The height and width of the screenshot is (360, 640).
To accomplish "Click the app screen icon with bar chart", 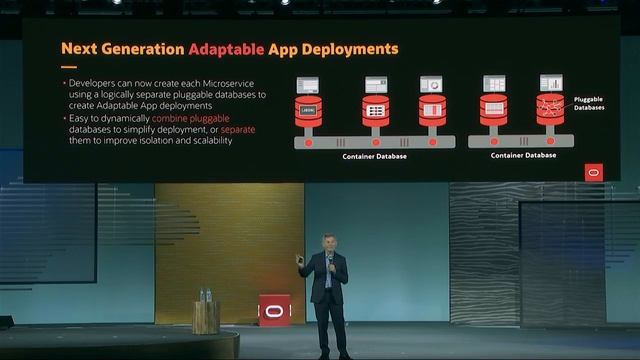I will tap(551, 83).
